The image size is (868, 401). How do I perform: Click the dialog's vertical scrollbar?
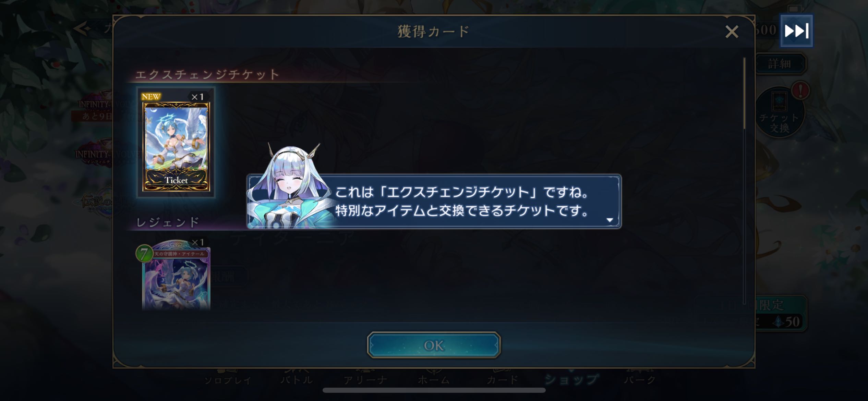pyautogui.click(x=744, y=181)
